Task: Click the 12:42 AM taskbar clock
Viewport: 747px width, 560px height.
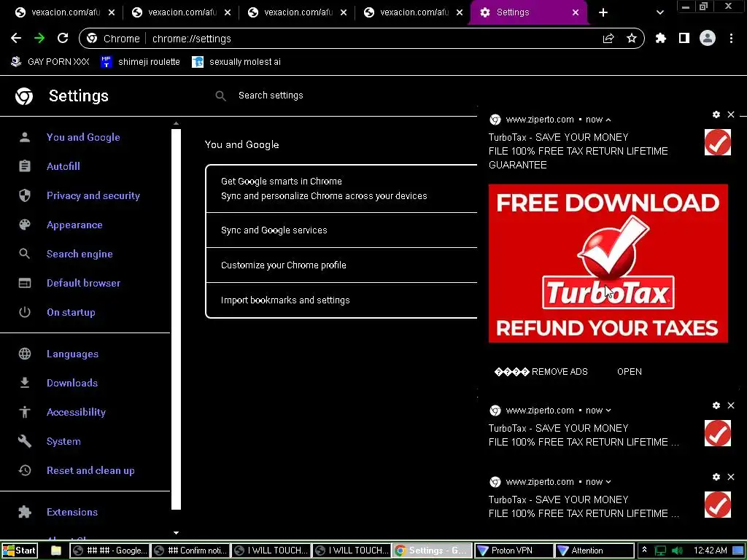Action: point(711,551)
